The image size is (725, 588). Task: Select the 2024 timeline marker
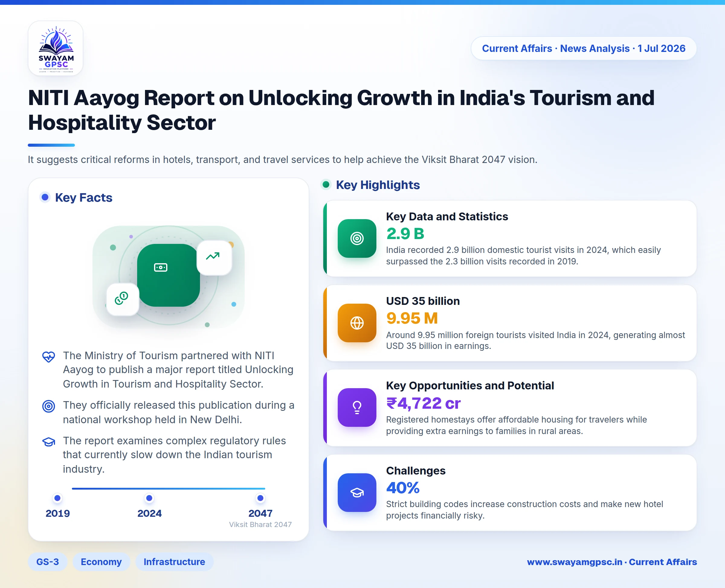click(149, 498)
